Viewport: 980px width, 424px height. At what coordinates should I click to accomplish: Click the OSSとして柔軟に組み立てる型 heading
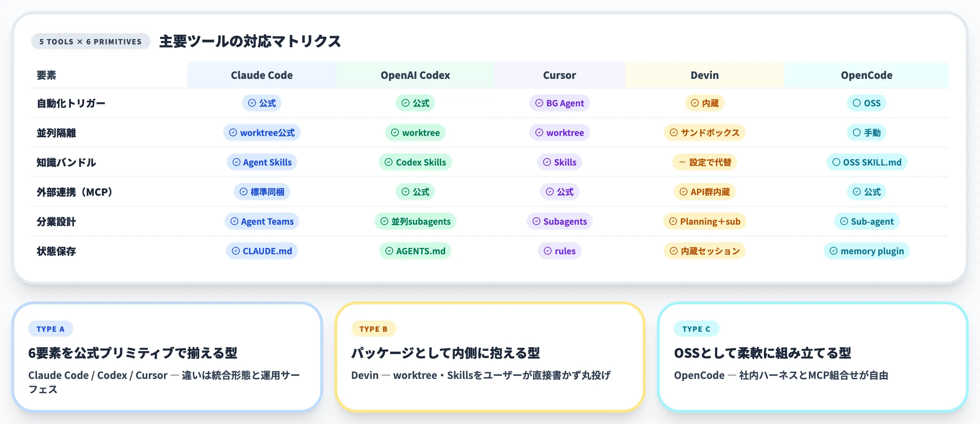[762, 353]
